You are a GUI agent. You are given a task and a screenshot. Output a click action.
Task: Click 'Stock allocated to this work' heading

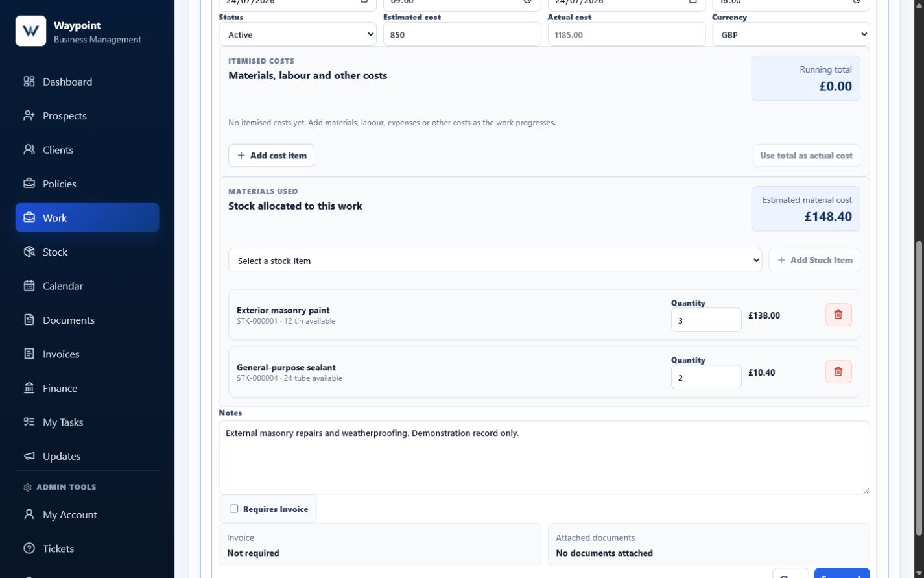(x=295, y=206)
